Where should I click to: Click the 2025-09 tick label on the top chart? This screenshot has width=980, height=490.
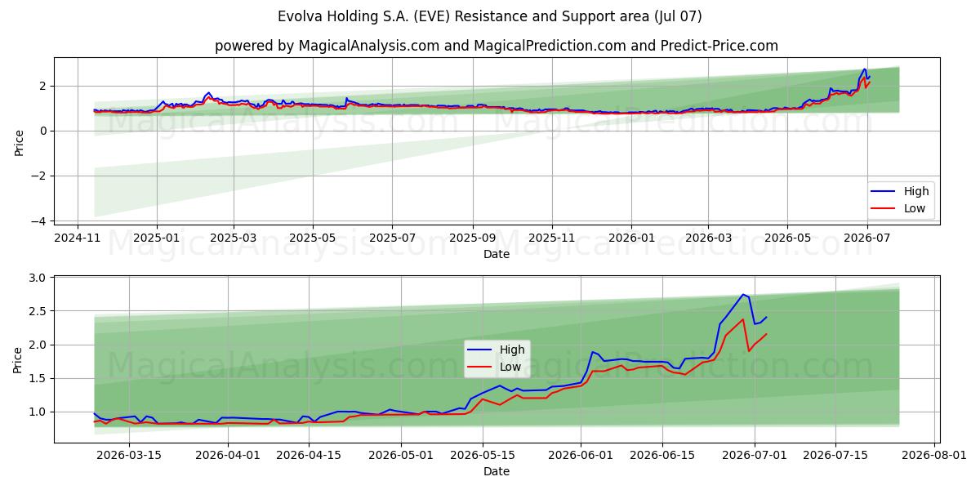coord(473,238)
